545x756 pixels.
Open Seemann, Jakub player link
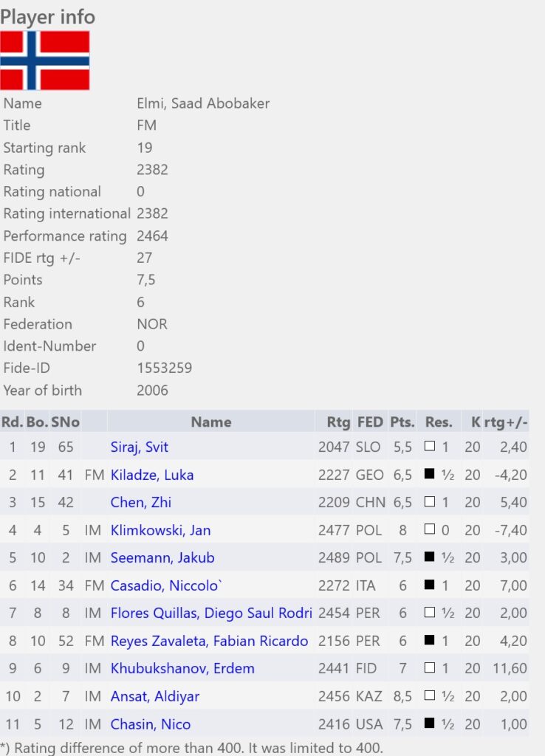[162, 558]
